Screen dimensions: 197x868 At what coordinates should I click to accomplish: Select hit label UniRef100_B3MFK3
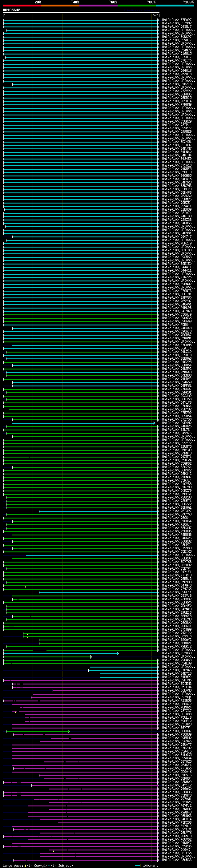177,189
